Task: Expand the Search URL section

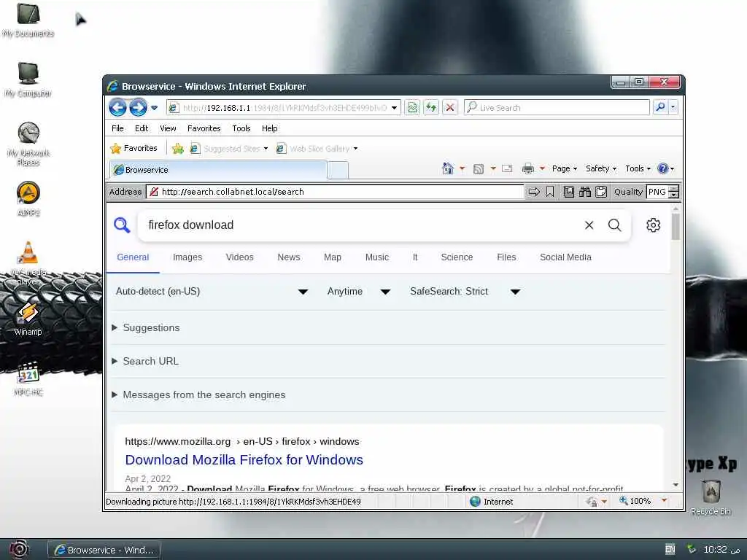Action: click(x=145, y=361)
